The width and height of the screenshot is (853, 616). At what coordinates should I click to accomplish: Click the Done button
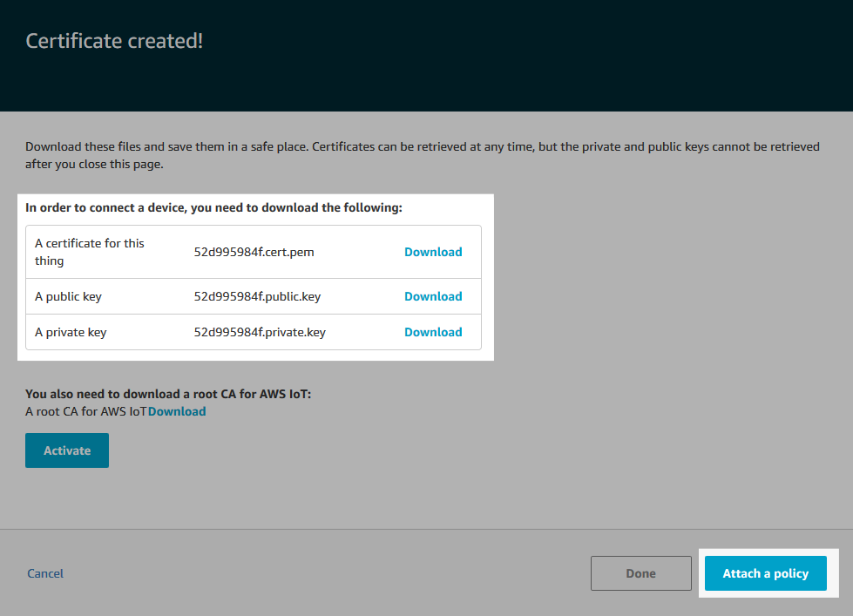point(640,573)
